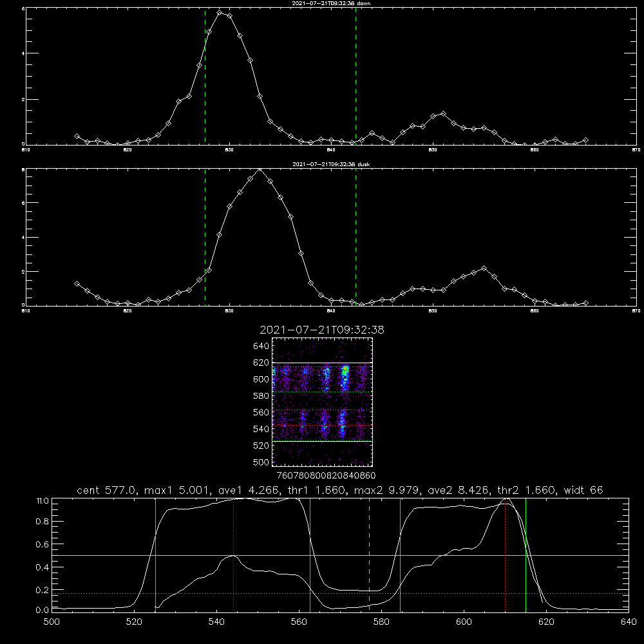Click the left green dashed line in dawn plot
The image size is (644, 644).
[205, 76]
